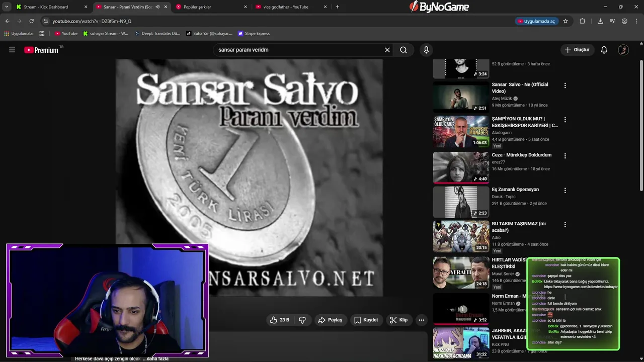
Task: Open Suha Yar TikTok bookmark
Action: point(209,34)
